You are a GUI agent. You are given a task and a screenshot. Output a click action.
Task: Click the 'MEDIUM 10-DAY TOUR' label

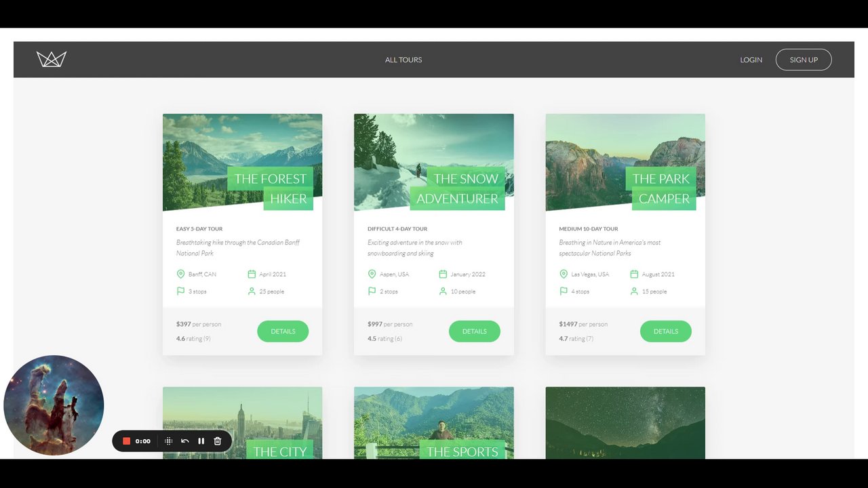(589, 228)
